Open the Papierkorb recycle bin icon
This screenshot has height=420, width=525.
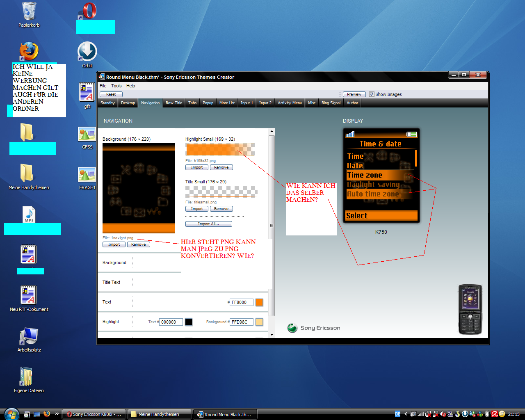coord(29,11)
